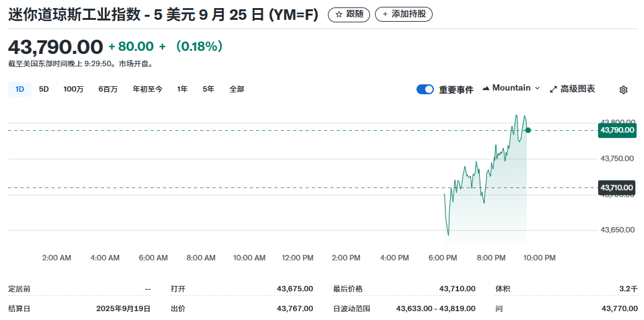This screenshot has height=320, width=644.
Task: Click the large 43,790.00 headline price
Action: [55, 47]
